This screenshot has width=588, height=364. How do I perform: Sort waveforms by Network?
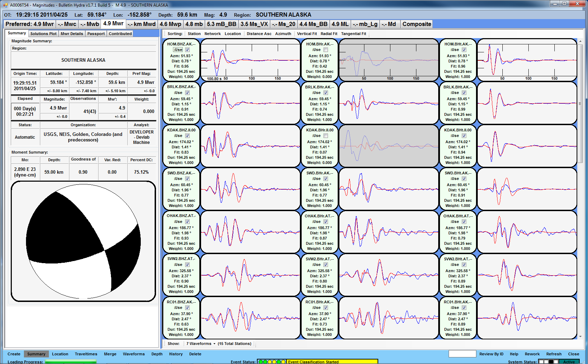pyautogui.click(x=213, y=34)
